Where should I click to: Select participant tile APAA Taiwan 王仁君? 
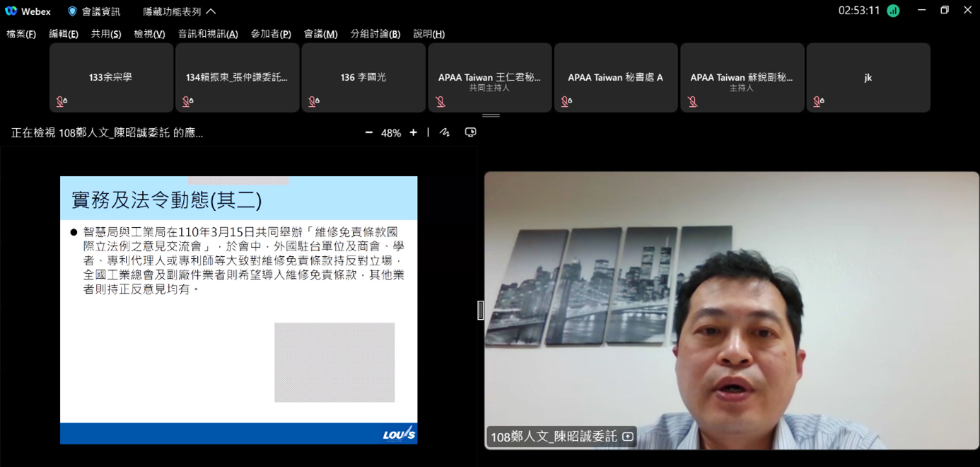[489, 77]
